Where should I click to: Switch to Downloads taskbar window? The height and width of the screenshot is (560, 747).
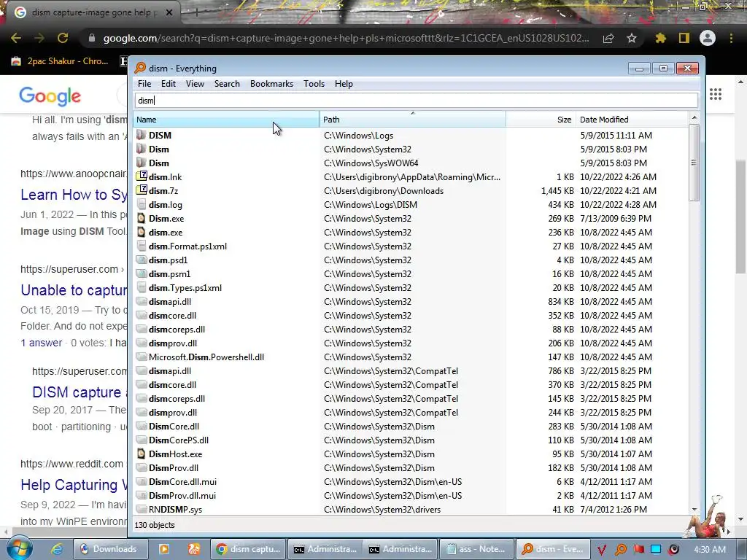tap(111, 549)
